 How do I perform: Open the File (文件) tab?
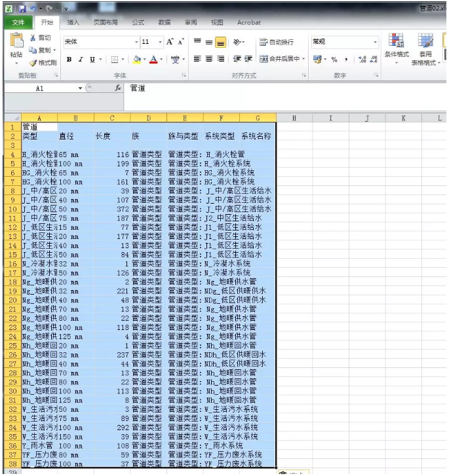click(x=18, y=22)
